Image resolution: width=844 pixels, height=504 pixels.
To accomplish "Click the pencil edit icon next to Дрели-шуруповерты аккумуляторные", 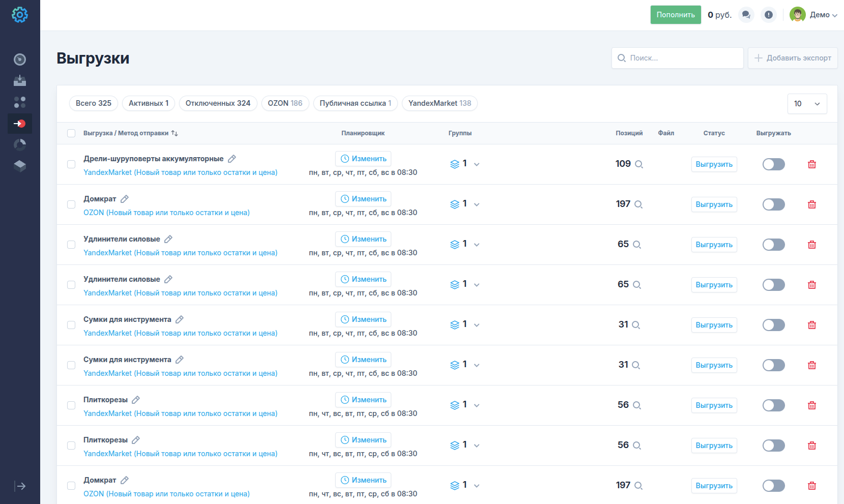I will tap(231, 159).
